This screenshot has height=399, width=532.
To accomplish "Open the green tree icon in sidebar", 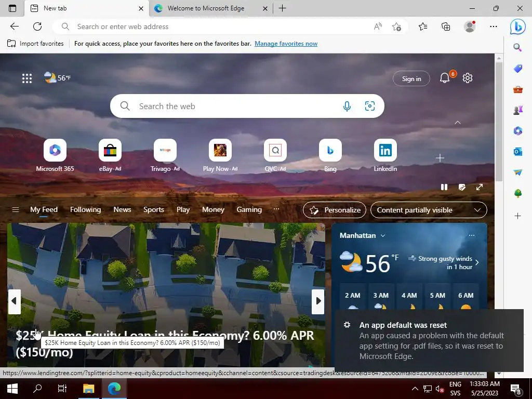I will click(518, 193).
